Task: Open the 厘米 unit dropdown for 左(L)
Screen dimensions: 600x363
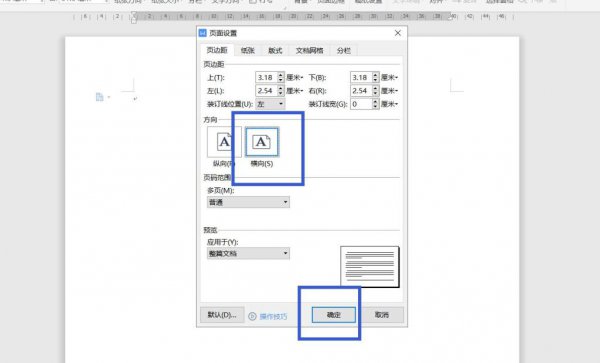Action: tap(295, 91)
